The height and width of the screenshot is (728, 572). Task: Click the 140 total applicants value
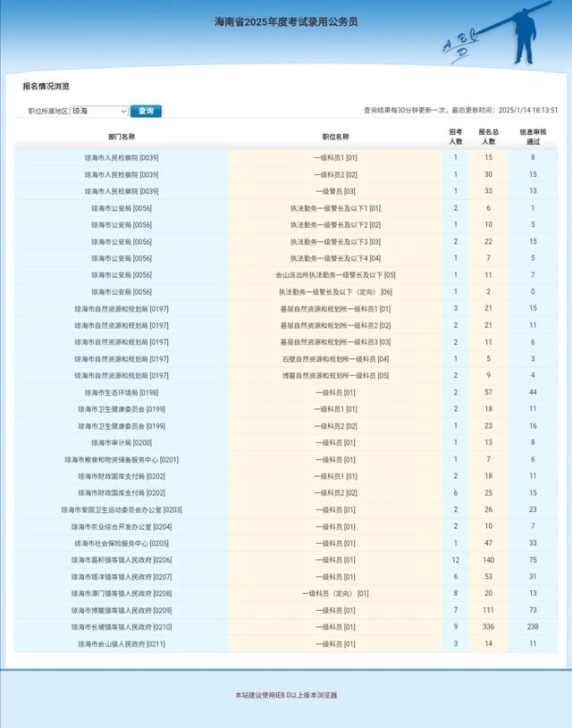coord(488,560)
